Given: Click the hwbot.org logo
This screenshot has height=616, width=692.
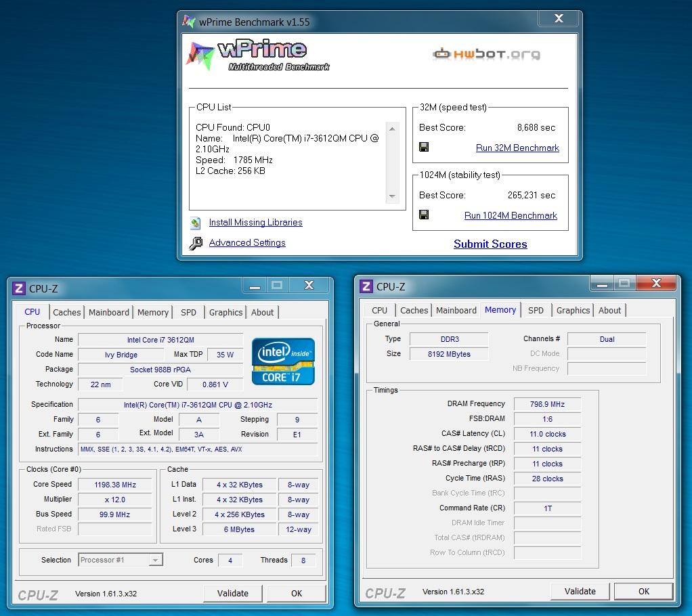Looking at the screenshot, I should click(x=486, y=54).
